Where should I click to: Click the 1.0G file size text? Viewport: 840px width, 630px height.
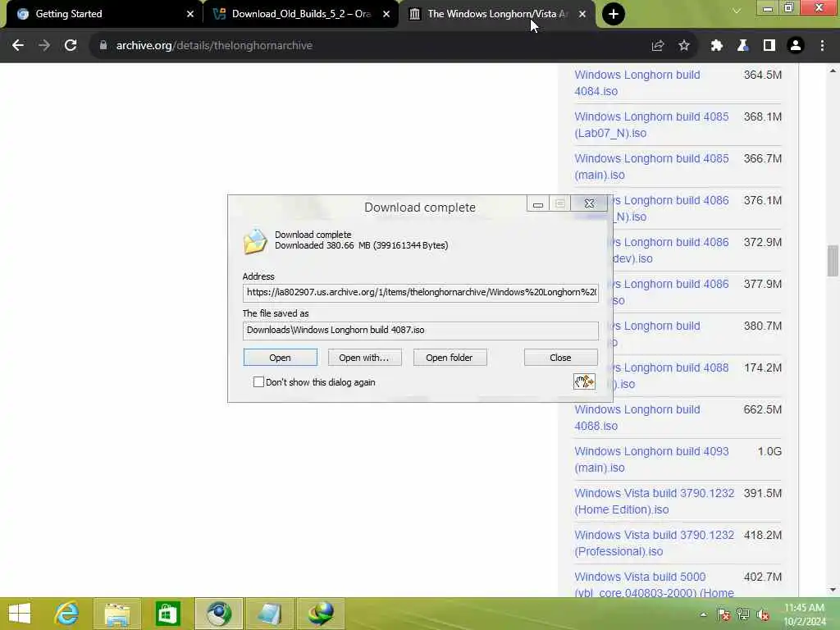click(769, 452)
